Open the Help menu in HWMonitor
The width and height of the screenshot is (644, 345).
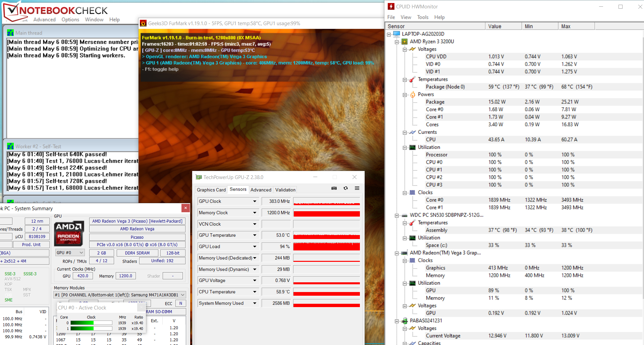point(439,17)
